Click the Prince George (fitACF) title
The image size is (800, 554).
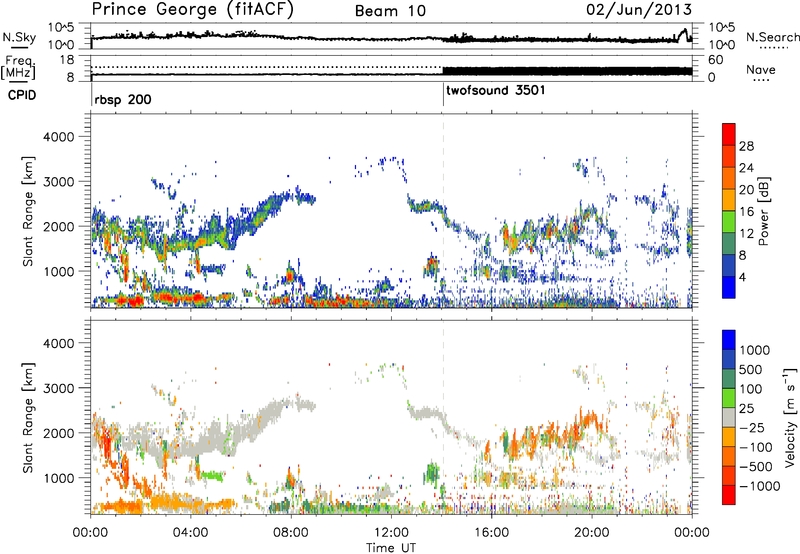pos(192,9)
